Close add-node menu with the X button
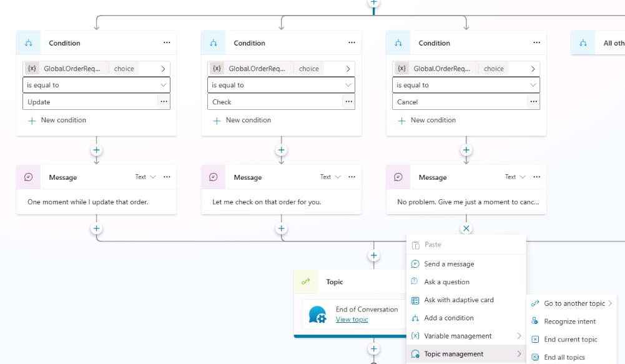 466,229
